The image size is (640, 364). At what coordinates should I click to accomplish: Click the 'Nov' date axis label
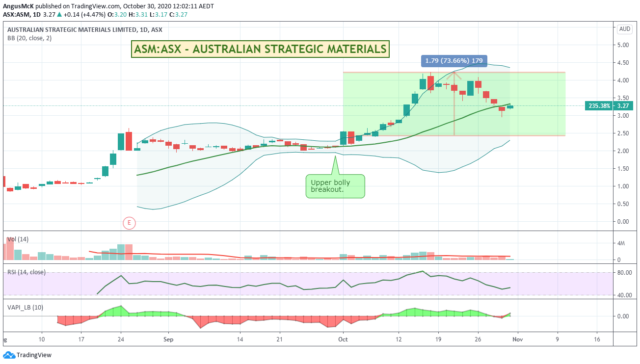(x=517, y=339)
